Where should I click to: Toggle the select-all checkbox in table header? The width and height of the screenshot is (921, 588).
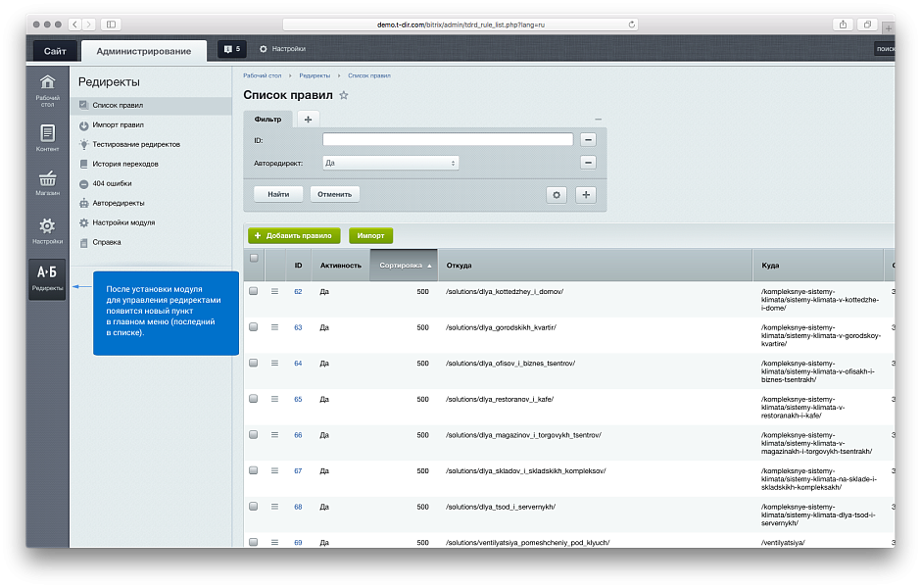[x=254, y=259]
